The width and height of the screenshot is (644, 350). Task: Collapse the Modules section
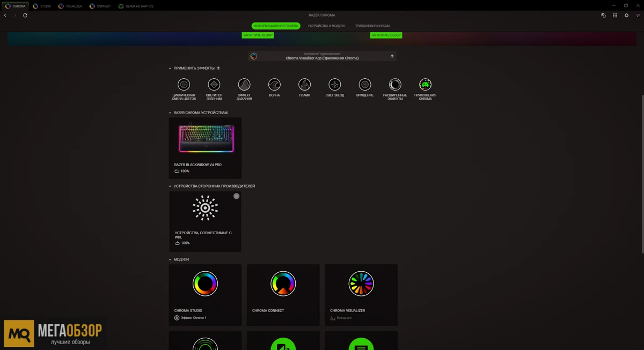tap(170, 260)
